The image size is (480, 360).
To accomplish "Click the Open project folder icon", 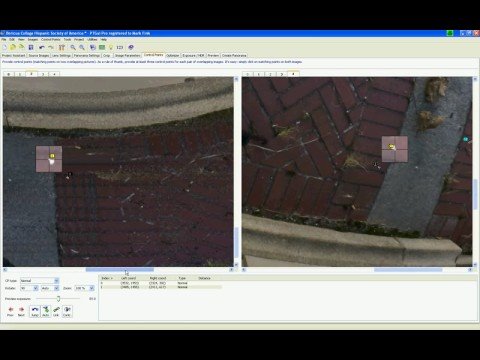I will 13,47.
